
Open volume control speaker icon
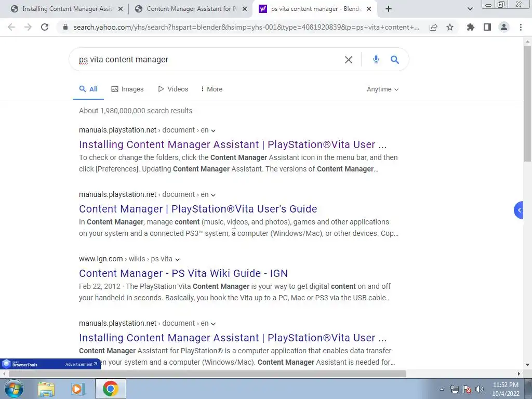(x=480, y=389)
